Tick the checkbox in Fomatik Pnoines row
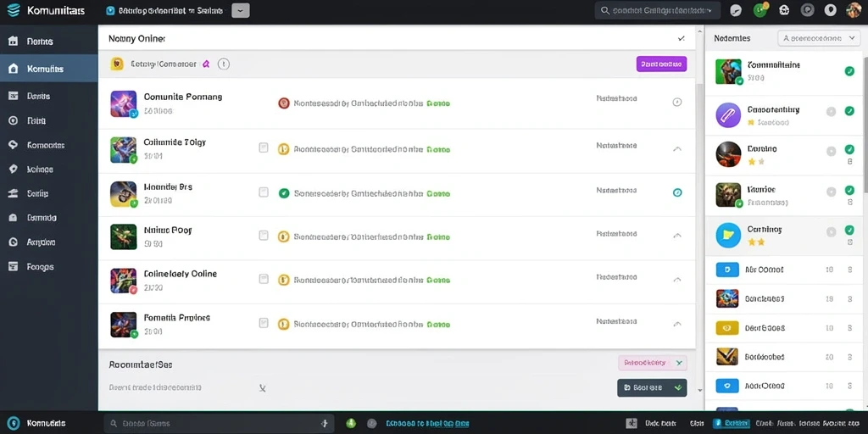Image resolution: width=868 pixels, height=434 pixels. click(x=264, y=323)
